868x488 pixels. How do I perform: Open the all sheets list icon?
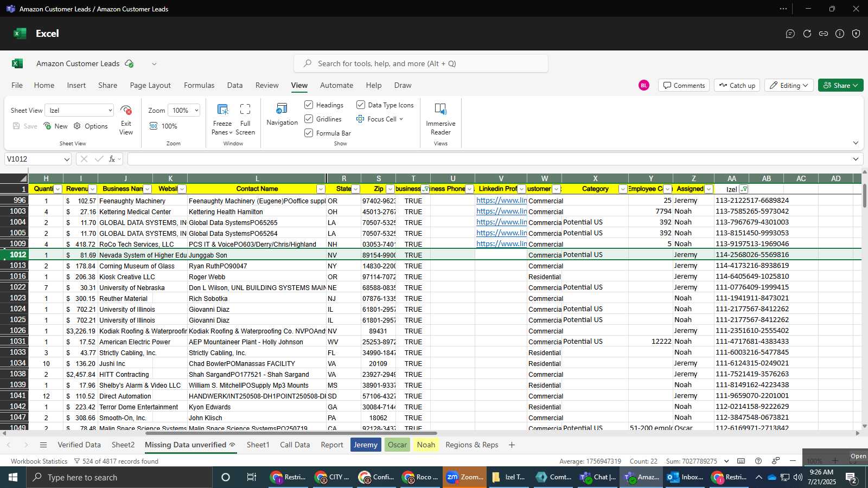click(x=43, y=445)
